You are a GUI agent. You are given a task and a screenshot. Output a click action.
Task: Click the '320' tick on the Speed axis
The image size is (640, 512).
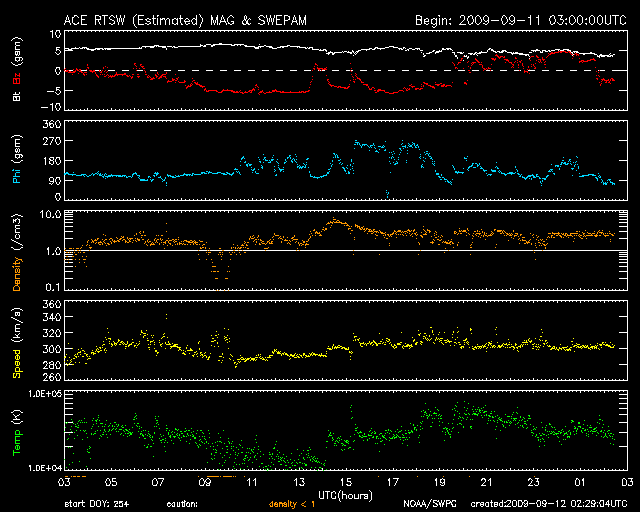coord(52,333)
